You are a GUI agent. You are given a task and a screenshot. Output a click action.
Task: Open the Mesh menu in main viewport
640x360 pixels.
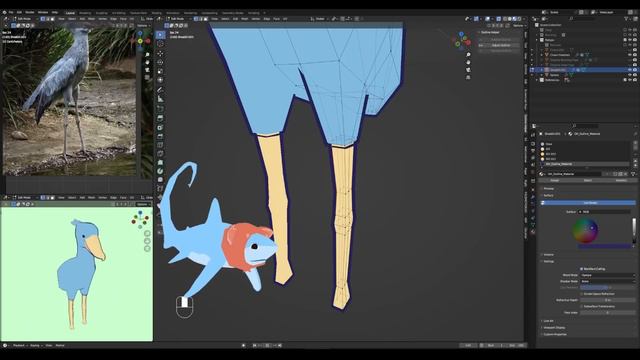point(244,19)
